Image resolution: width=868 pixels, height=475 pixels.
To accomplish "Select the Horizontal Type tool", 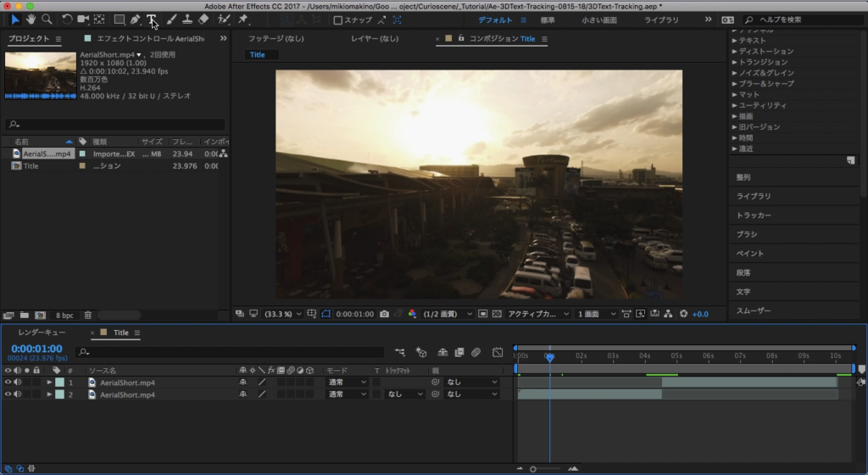I will [151, 20].
